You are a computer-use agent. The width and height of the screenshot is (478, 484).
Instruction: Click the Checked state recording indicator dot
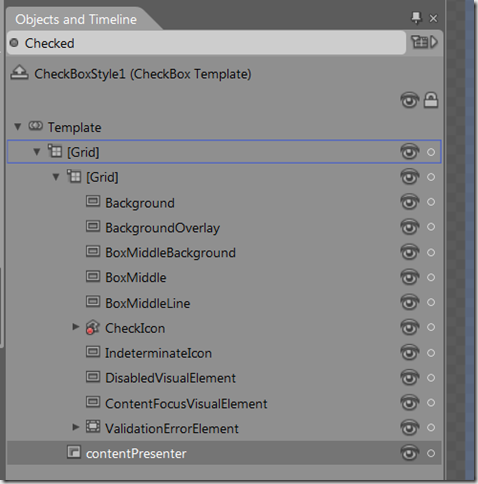[14, 43]
